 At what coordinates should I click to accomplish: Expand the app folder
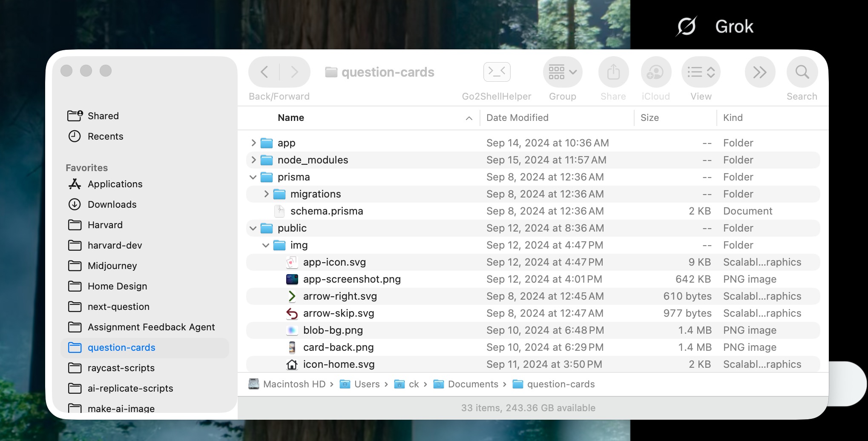coord(253,143)
